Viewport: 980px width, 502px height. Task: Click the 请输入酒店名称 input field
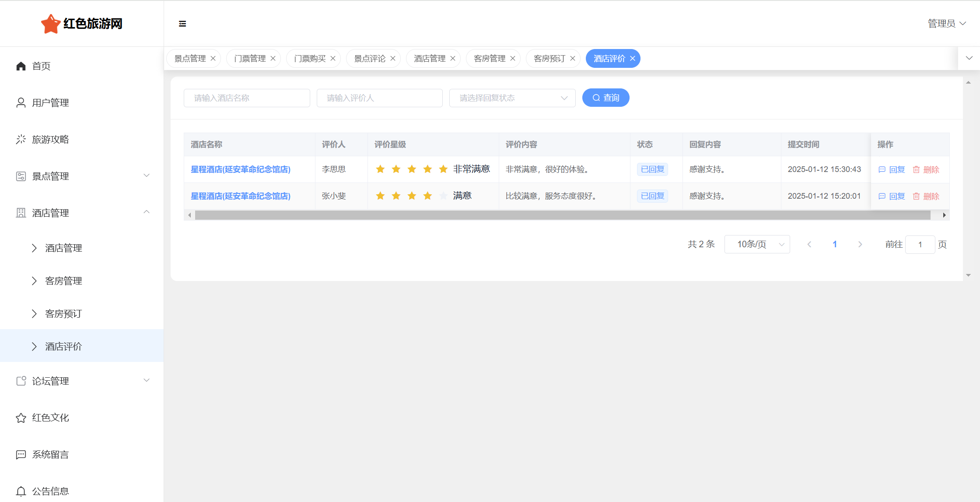(x=247, y=98)
